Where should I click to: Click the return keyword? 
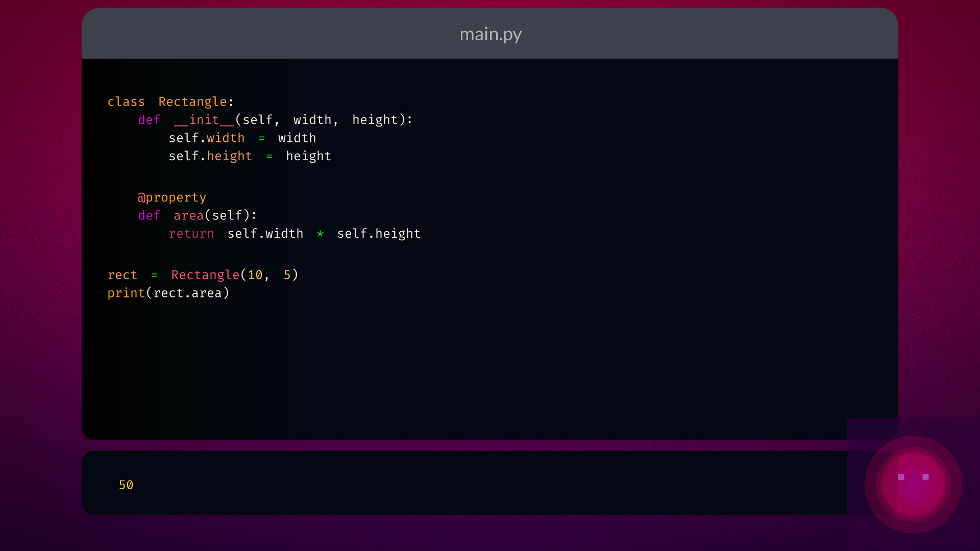pyautogui.click(x=191, y=234)
